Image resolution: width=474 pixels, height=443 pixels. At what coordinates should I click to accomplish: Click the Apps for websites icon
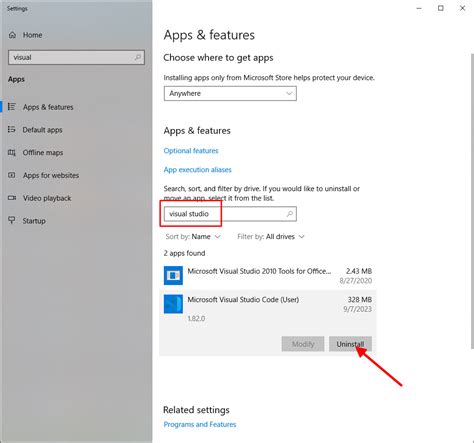pos(12,175)
